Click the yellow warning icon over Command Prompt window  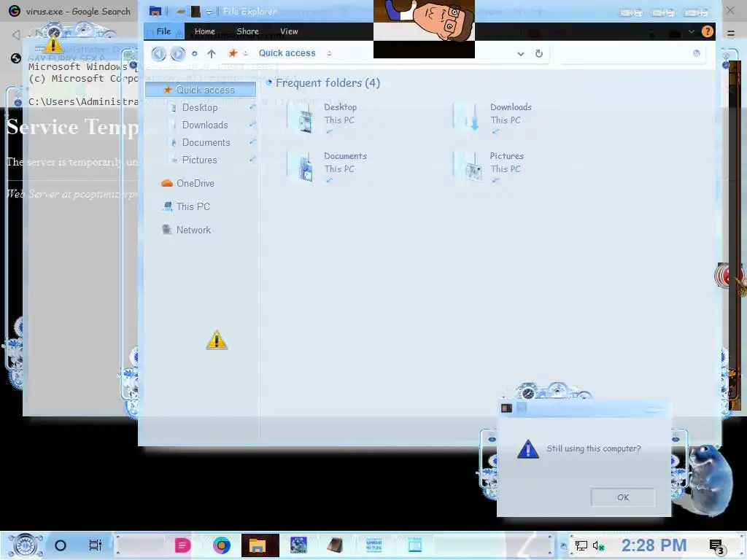(x=53, y=44)
